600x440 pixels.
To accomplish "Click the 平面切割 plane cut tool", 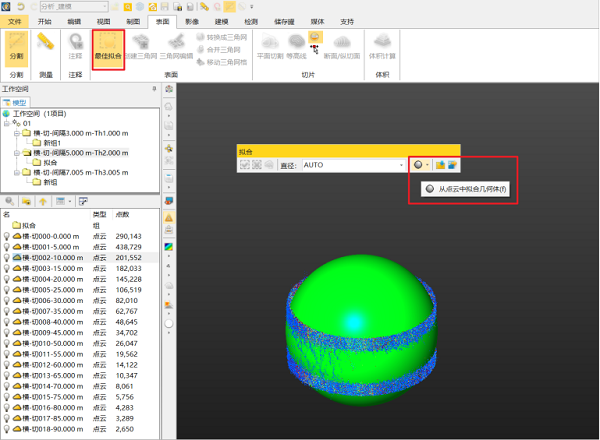I will tap(270, 47).
